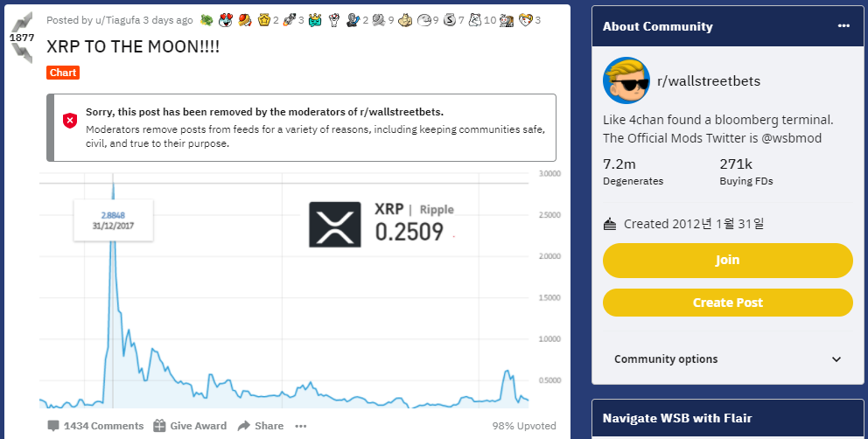Open the r/wallstreetbets community avatar
Image resolution: width=868 pixels, height=439 pixels.
coord(626,80)
